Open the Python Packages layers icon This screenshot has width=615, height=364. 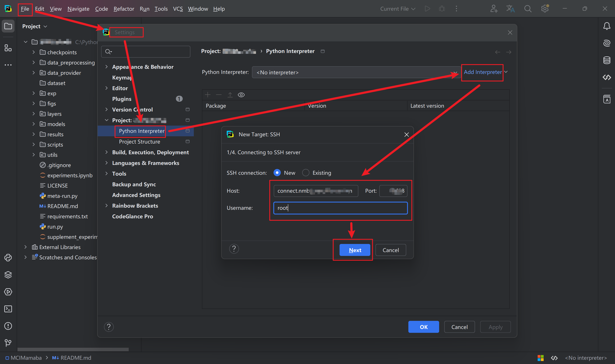(8, 275)
